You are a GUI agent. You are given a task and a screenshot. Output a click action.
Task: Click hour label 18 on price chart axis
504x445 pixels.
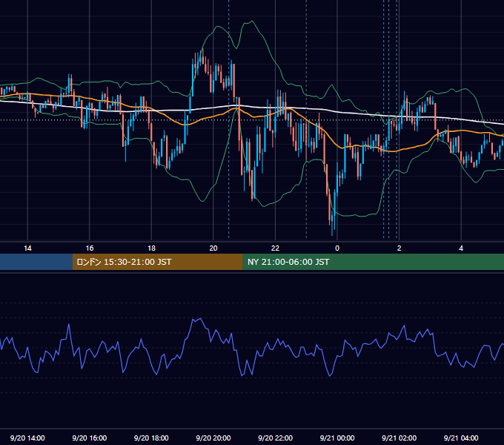click(x=151, y=248)
